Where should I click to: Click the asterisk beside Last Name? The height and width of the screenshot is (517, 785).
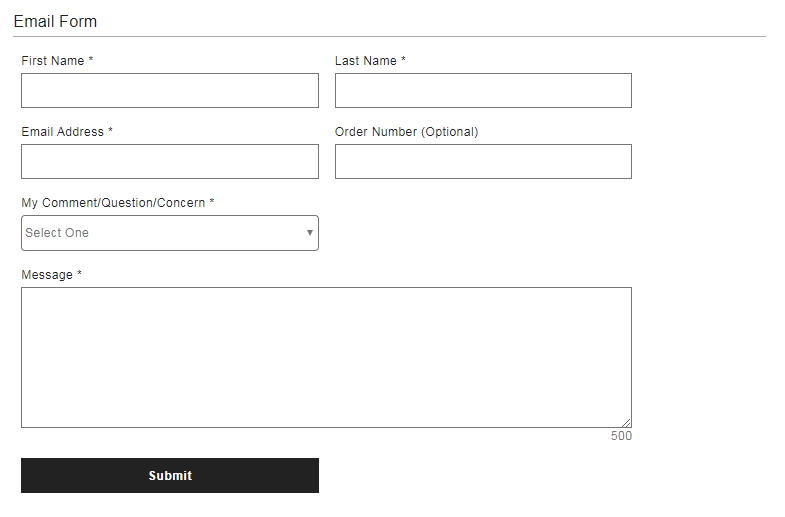click(403, 59)
